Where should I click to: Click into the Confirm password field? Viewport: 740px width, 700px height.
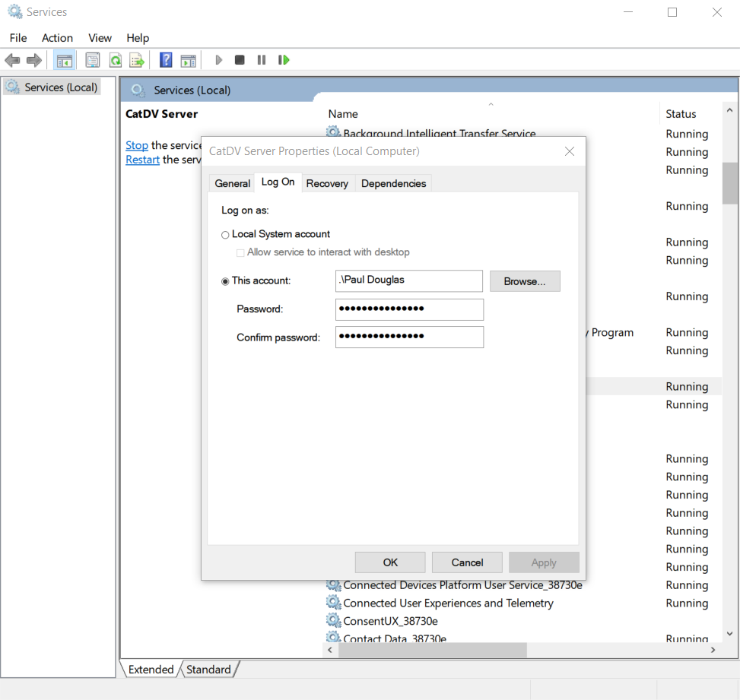[410, 337]
